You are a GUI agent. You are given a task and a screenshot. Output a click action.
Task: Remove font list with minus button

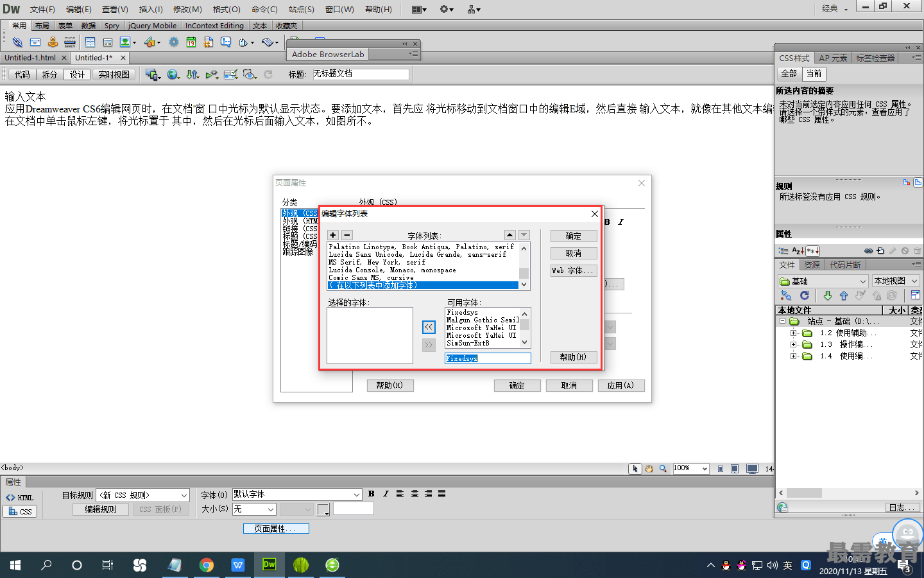pyautogui.click(x=346, y=235)
